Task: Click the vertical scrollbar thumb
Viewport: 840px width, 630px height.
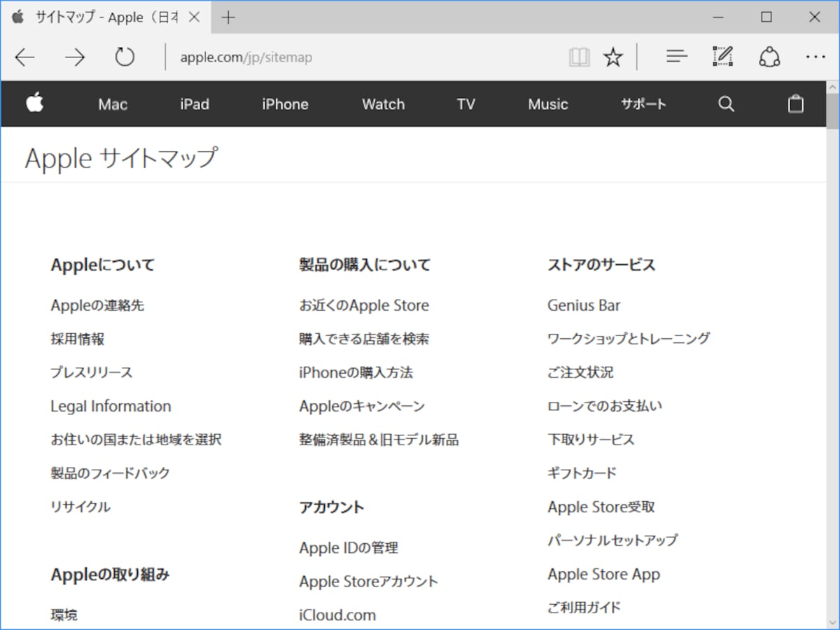Action: [x=832, y=111]
